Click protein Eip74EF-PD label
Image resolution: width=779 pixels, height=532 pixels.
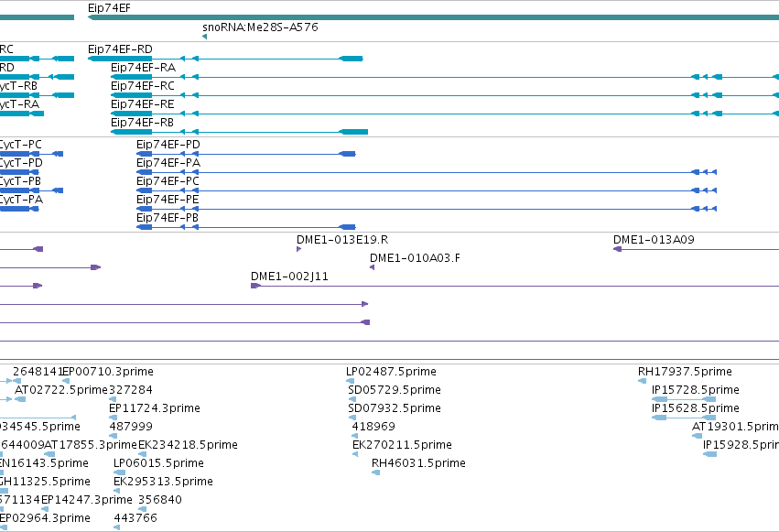168,145
